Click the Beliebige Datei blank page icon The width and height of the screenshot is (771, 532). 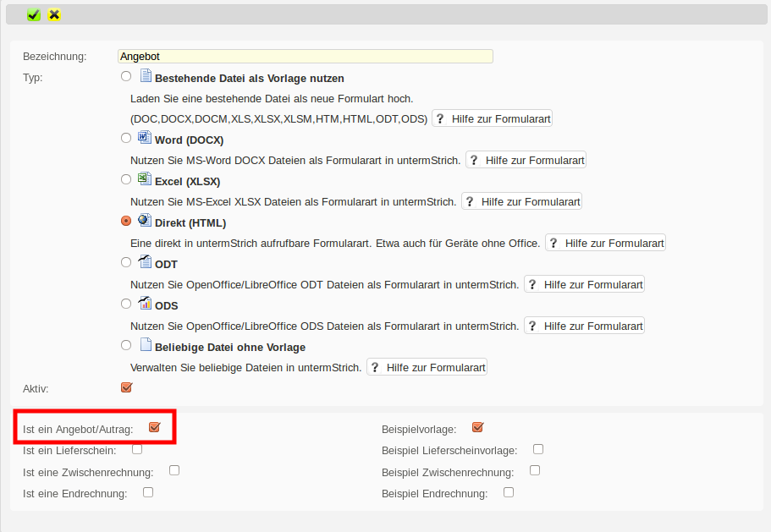[x=145, y=345]
